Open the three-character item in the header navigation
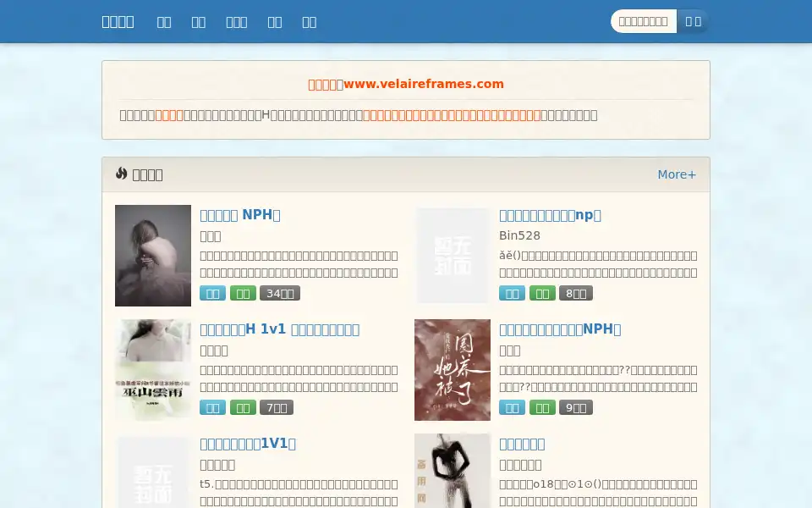 [x=237, y=22]
